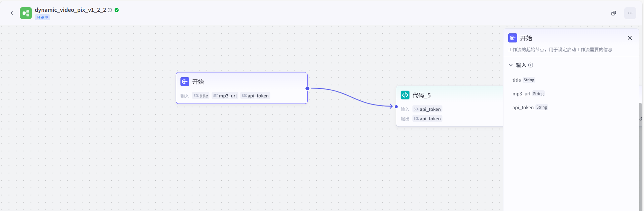This screenshot has height=211, width=644.
Task: Click the 开始 node icon on canvas
Action: click(185, 82)
